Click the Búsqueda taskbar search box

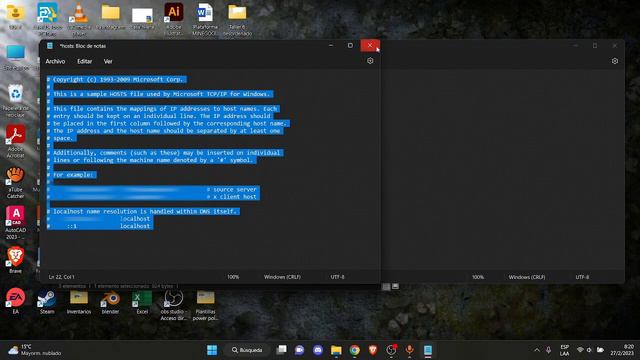click(x=247, y=350)
